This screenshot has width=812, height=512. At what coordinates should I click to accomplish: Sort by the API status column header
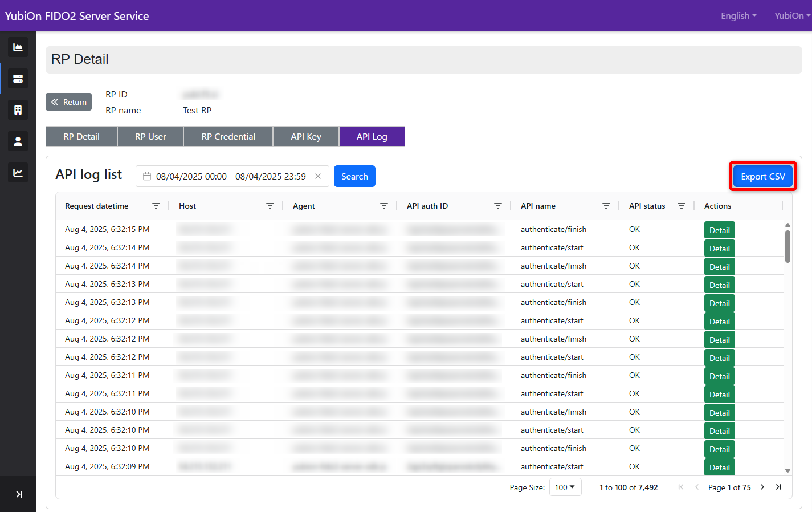[647, 206]
